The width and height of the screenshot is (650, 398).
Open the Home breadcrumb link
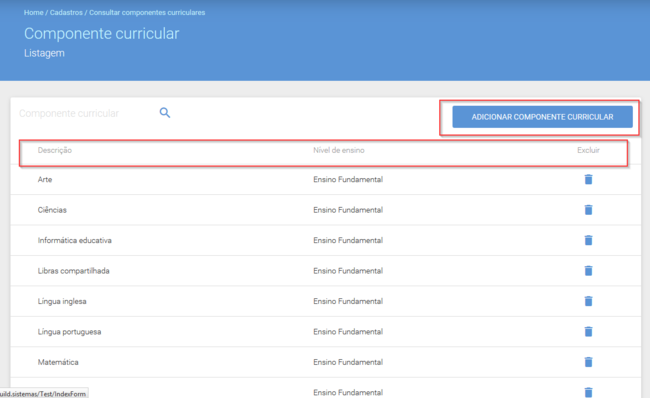coord(34,12)
